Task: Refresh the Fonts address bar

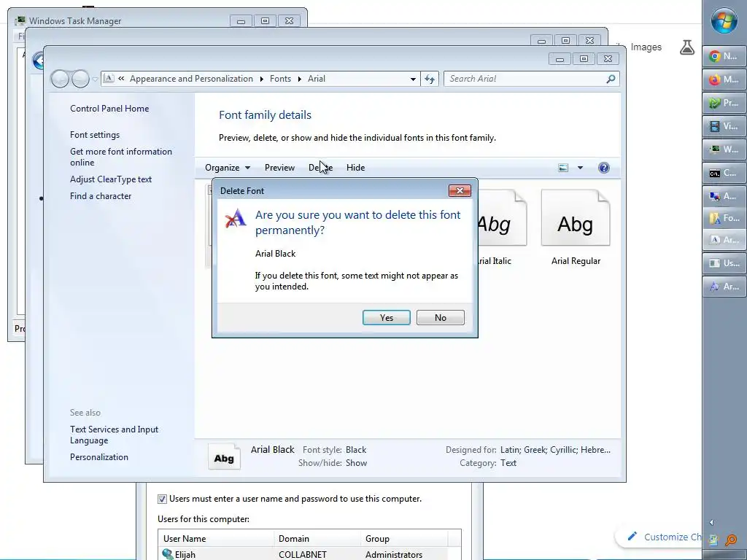Action: pos(430,79)
